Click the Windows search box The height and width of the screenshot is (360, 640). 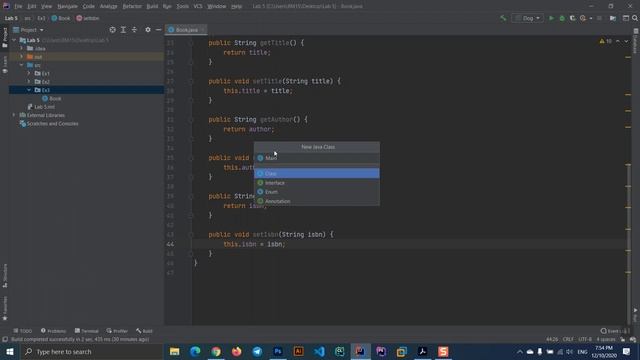(x=91, y=351)
